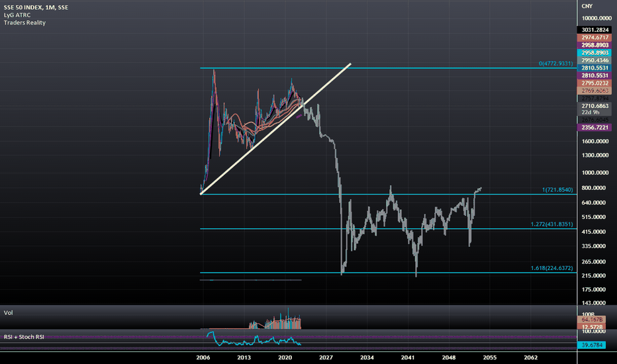Viewport: 617px width, 364px height.
Task: Click 2006 on the time axis
Action: [x=203, y=357]
